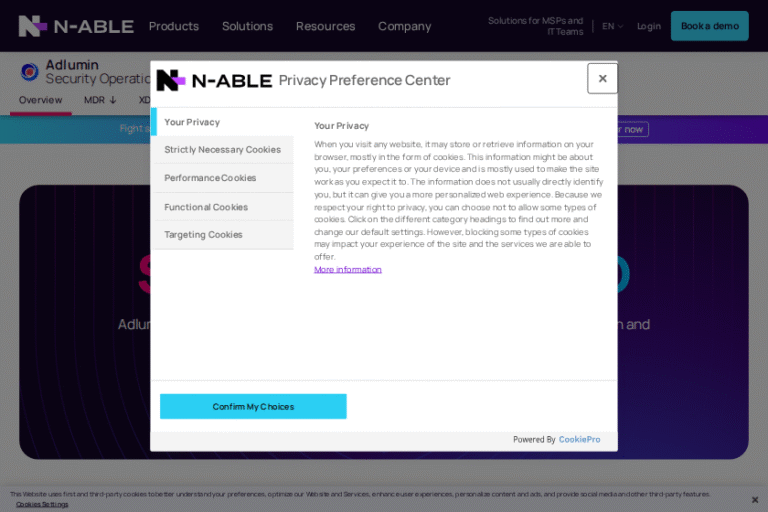The width and height of the screenshot is (768, 512).
Task: Expand the Solutions menu
Action: pyautogui.click(x=247, y=26)
